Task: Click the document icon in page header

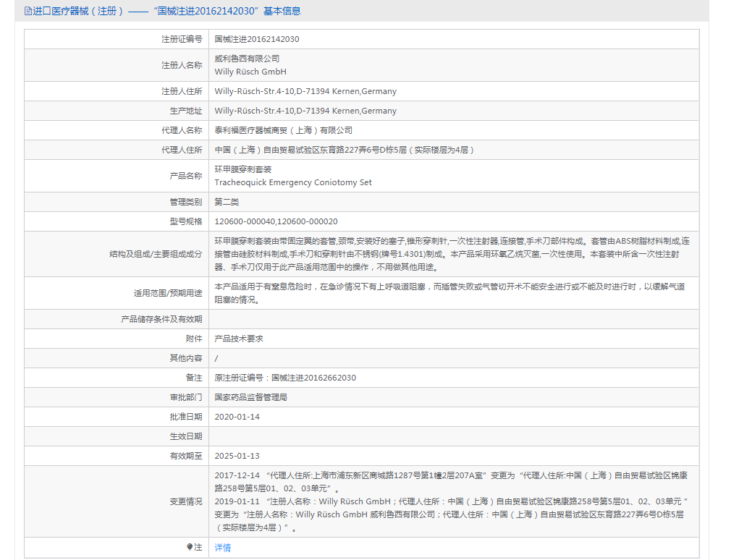Action: [x=28, y=11]
